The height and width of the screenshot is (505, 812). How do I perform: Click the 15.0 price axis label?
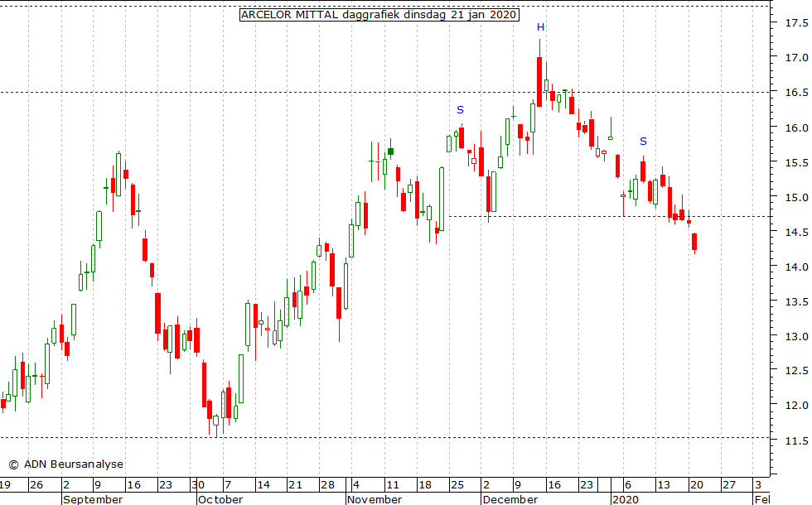pos(796,198)
